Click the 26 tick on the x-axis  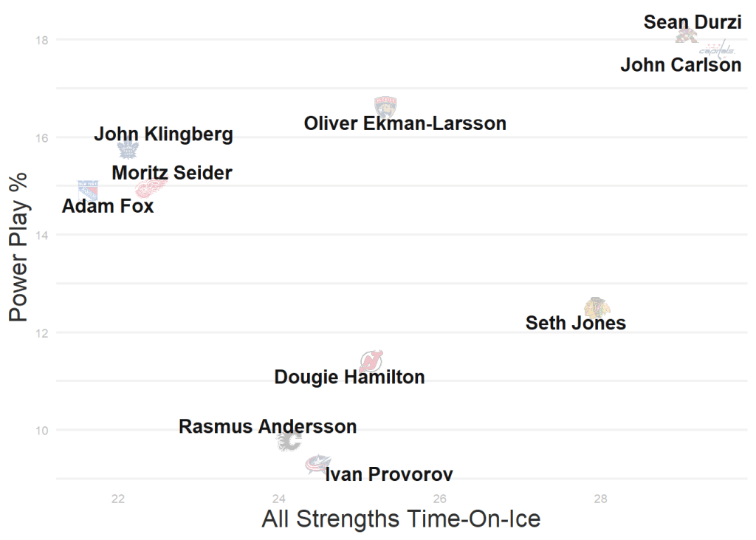point(440,498)
